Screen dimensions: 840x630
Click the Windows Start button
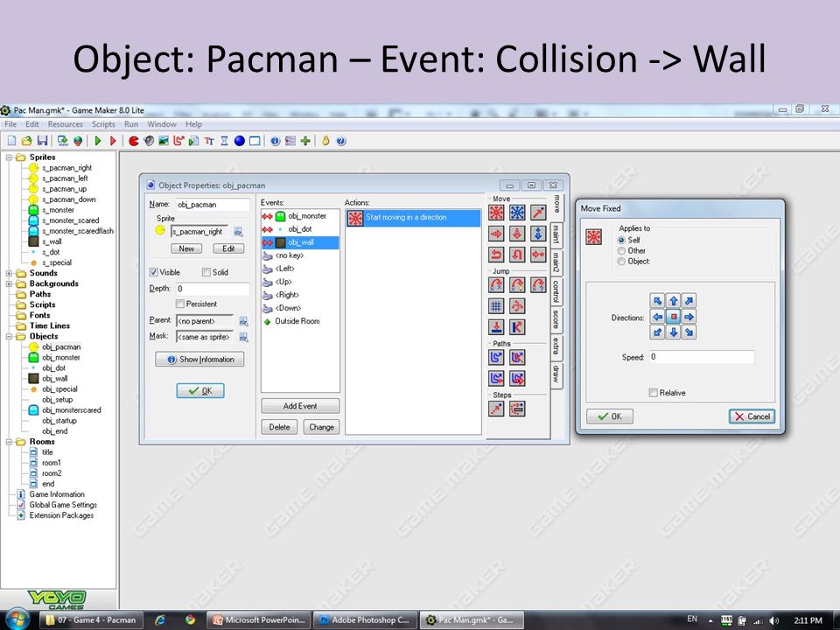coord(17,619)
